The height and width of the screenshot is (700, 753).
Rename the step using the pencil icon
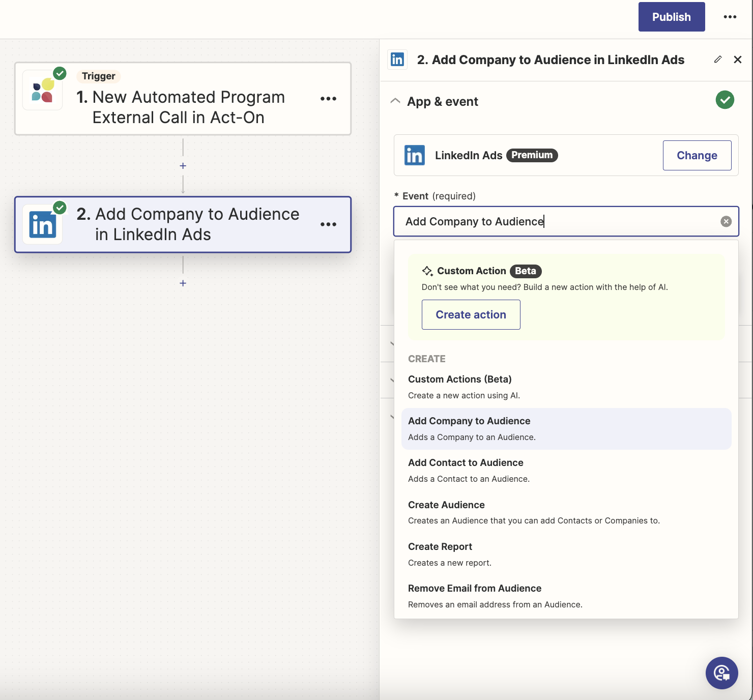pos(718,60)
